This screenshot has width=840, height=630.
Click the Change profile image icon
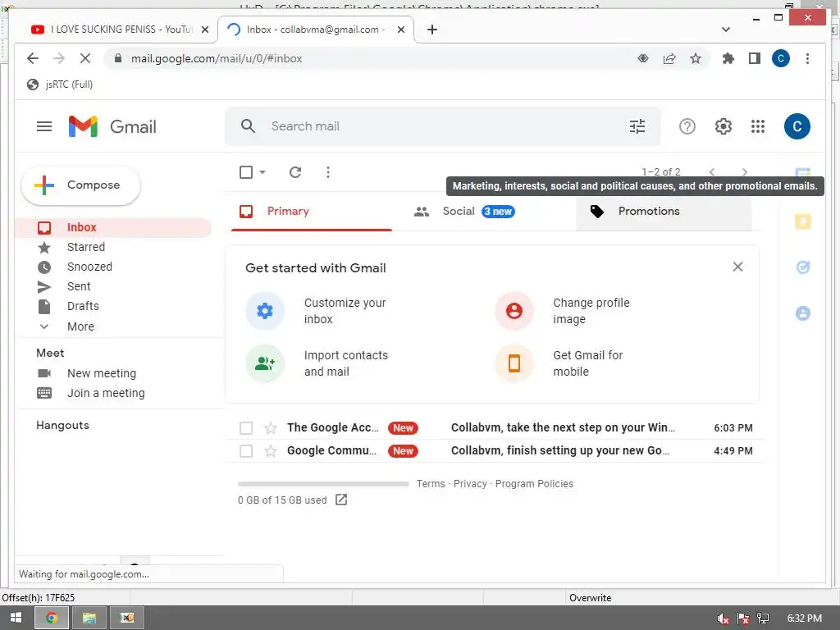(x=514, y=311)
